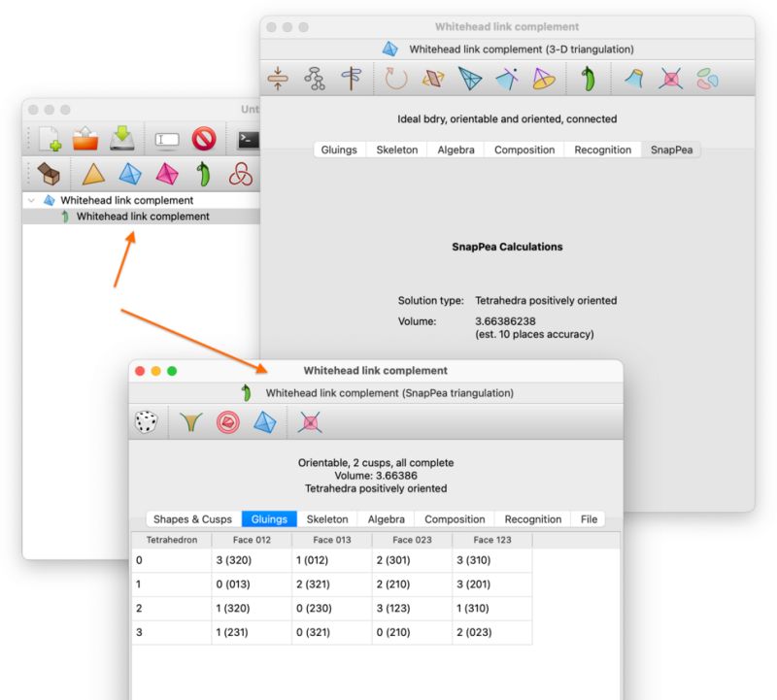Click the pink crossed icon in SnapPea window toolbar

click(x=310, y=422)
